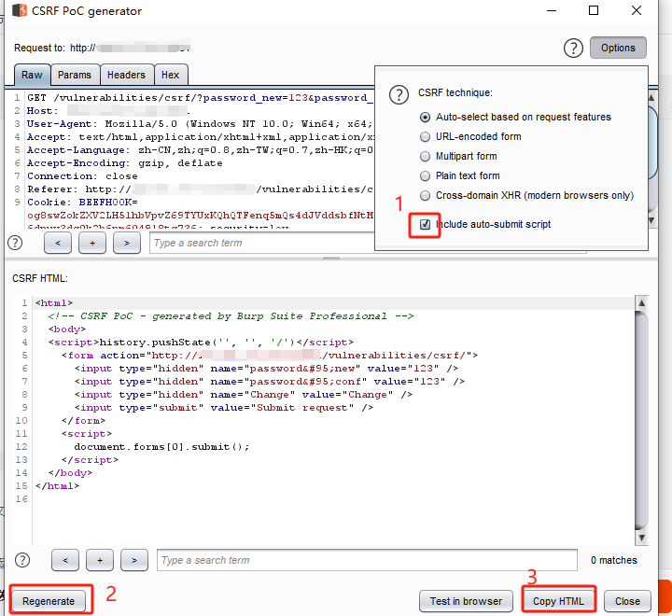Switch to the Params tab
The width and height of the screenshot is (672, 616).
tap(75, 75)
